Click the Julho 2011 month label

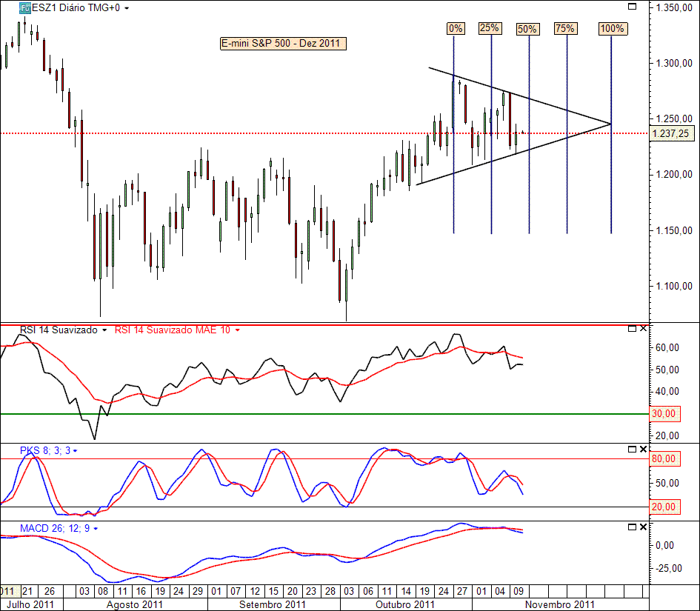click(x=31, y=604)
